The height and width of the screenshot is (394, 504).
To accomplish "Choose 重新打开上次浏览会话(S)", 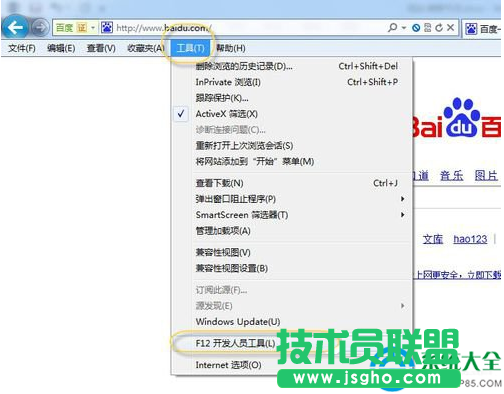I will (x=292, y=146).
